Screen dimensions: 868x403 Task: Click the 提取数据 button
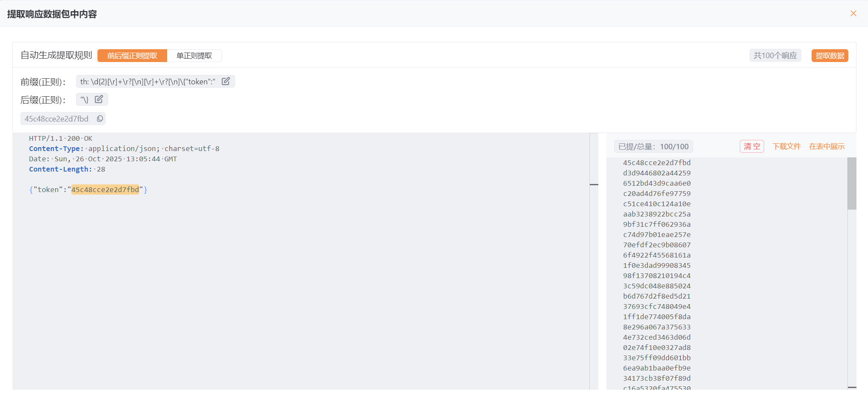coord(830,56)
